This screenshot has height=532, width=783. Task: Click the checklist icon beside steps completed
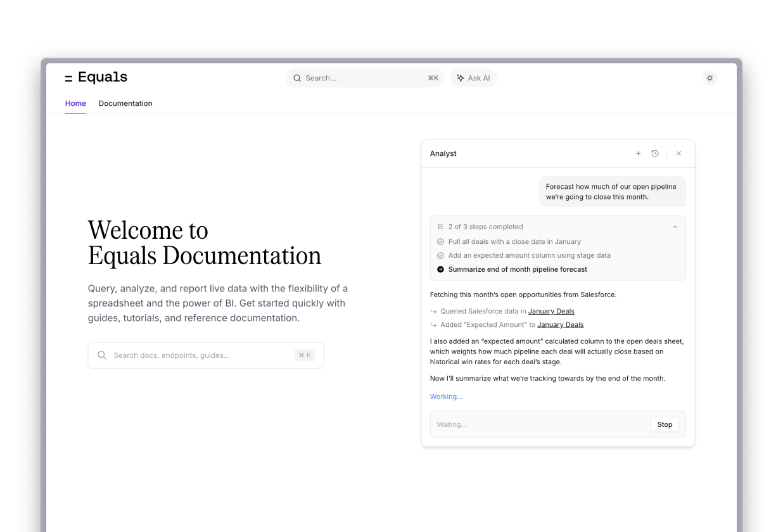440,226
